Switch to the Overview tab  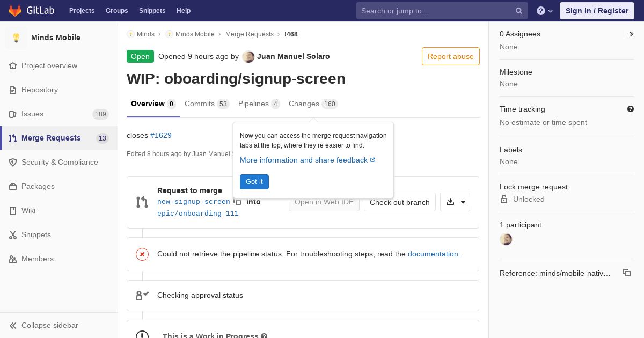(x=153, y=104)
